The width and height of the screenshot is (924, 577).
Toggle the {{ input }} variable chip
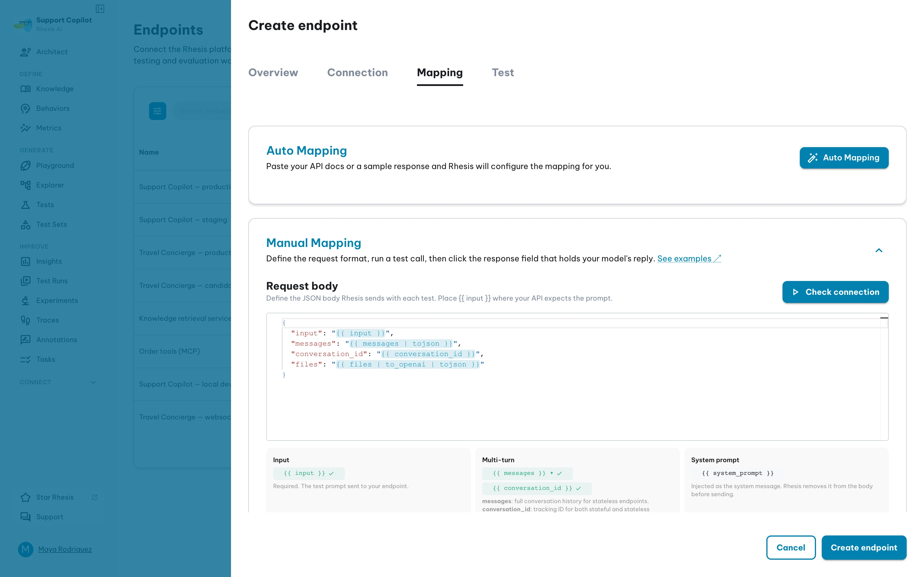(x=308, y=473)
